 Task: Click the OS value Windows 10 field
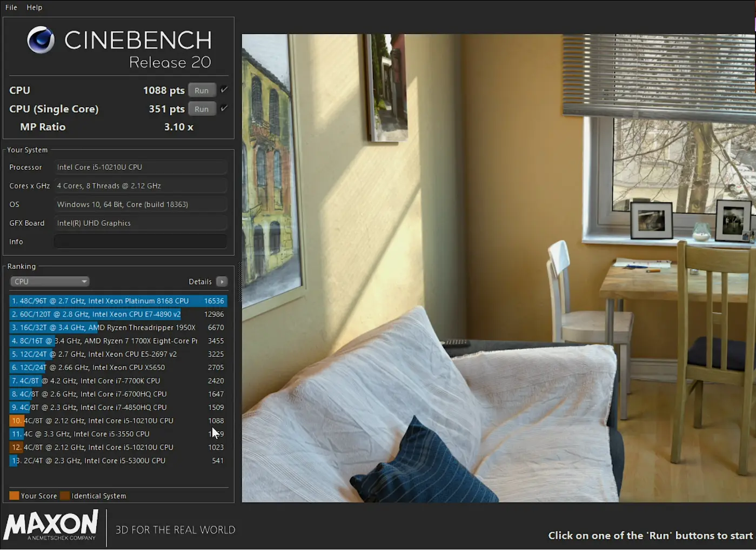tap(141, 204)
